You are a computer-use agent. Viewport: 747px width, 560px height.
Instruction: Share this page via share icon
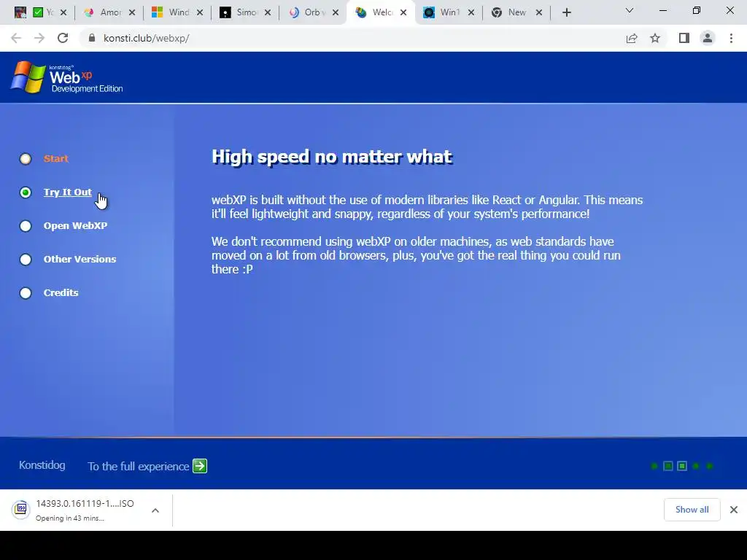click(x=632, y=38)
